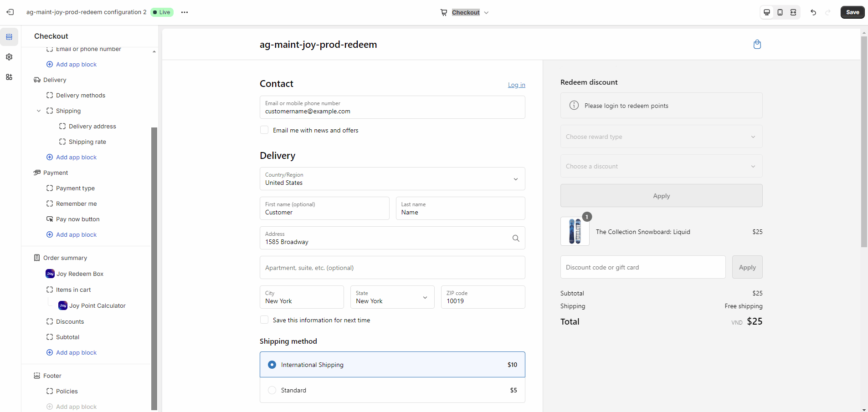Screen dimensions: 868x412
Task: Click the Undo arrow icon
Action: tap(813, 12)
